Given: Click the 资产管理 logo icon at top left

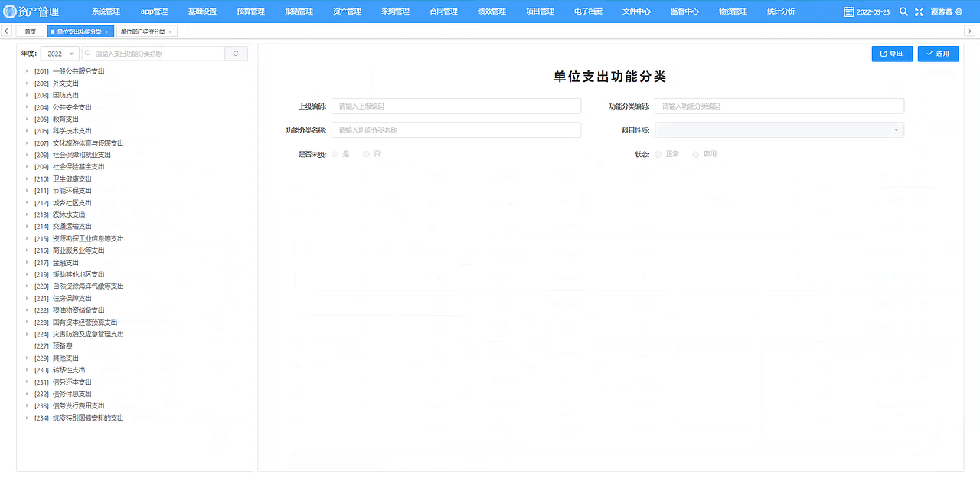Looking at the screenshot, I should [x=11, y=11].
